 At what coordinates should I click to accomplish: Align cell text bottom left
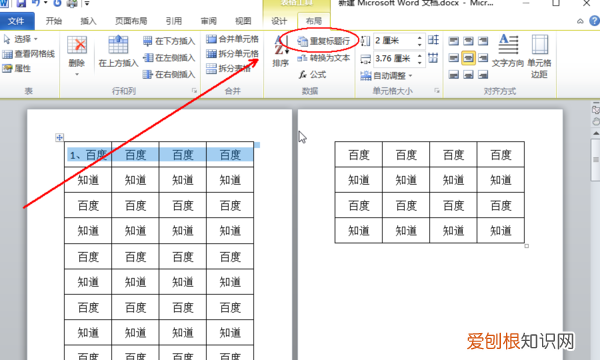453,74
